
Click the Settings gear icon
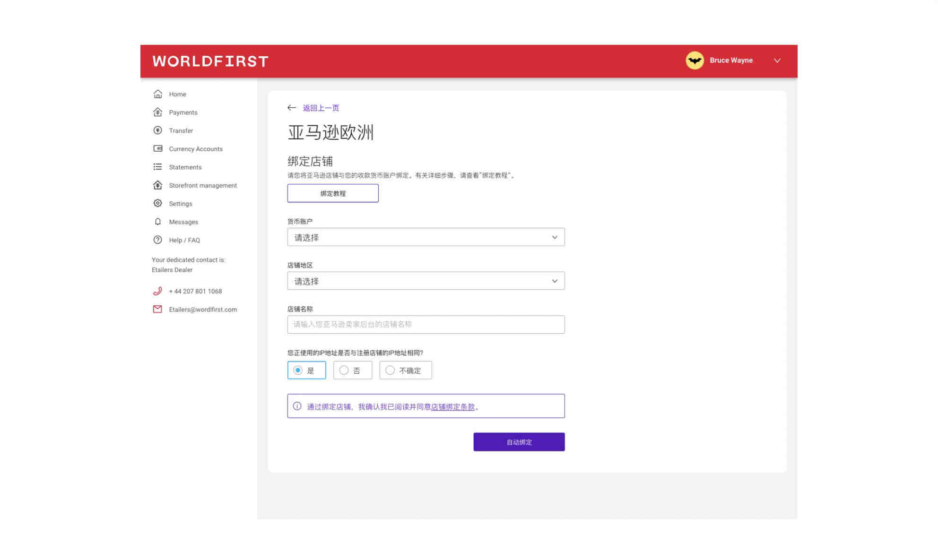158,203
